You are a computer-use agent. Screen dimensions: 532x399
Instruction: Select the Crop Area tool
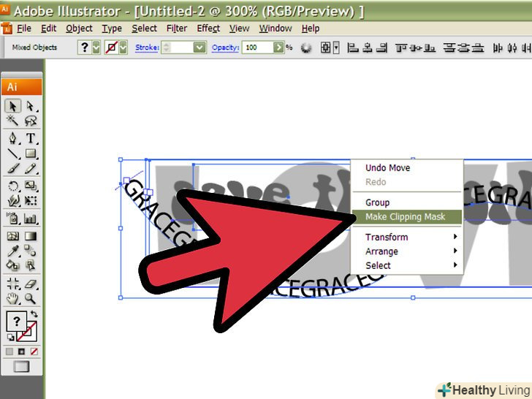13,284
